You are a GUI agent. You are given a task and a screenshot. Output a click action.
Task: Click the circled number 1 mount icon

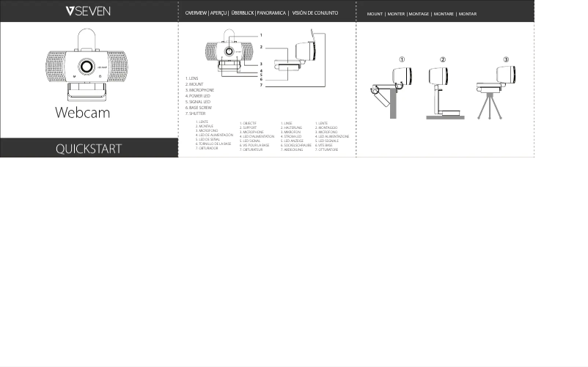pos(401,60)
